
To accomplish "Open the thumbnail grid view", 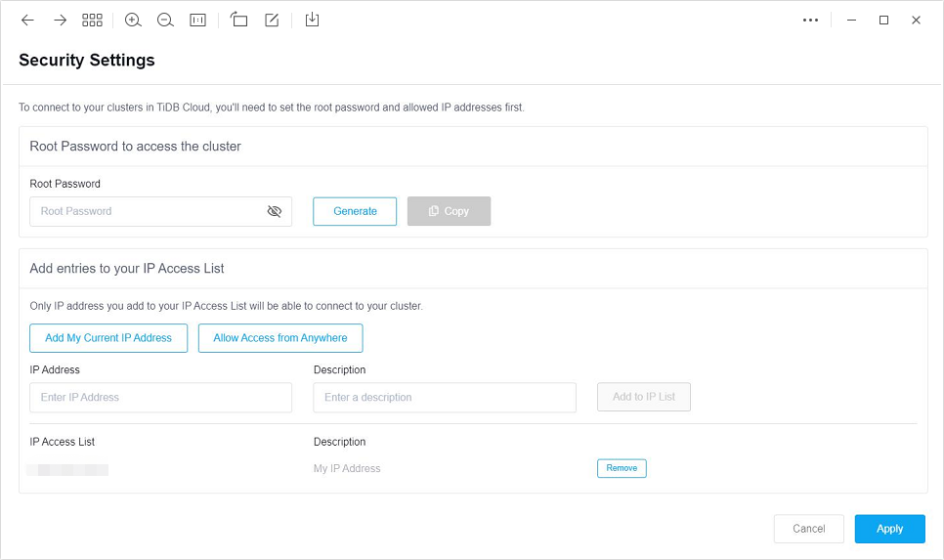I will coord(93,21).
